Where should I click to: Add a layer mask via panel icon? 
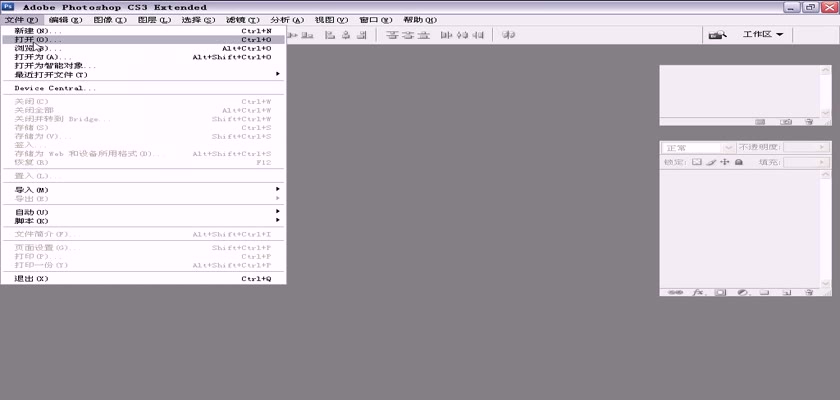[721, 292]
